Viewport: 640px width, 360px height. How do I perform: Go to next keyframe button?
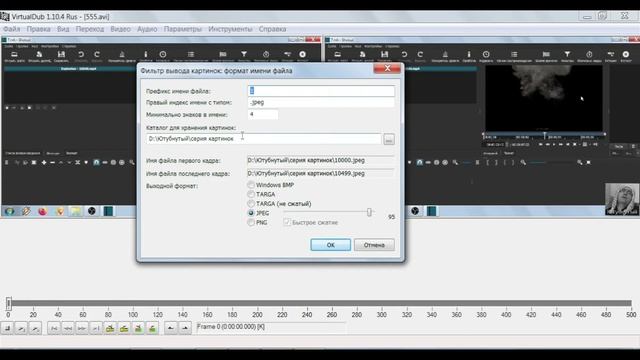pos(124,328)
